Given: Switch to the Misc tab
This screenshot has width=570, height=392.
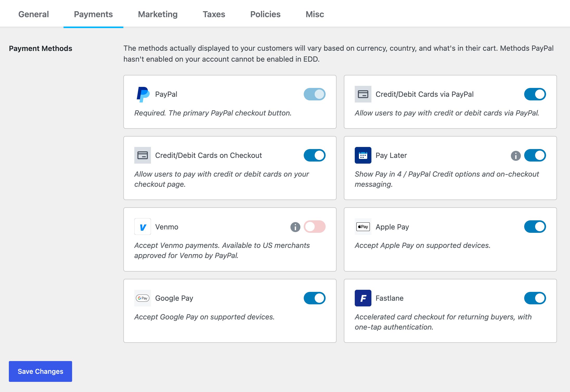Looking at the screenshot, I should tap(315, 14).
